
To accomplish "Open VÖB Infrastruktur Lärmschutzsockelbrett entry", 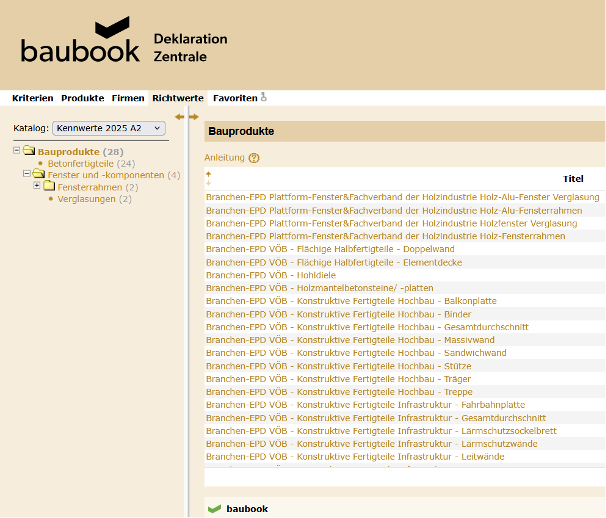I will [381, 431].
